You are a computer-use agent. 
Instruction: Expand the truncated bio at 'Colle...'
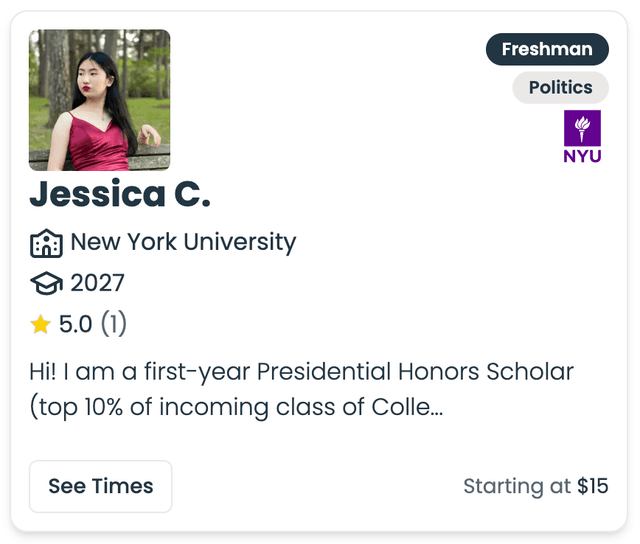(x=407, y=407)
